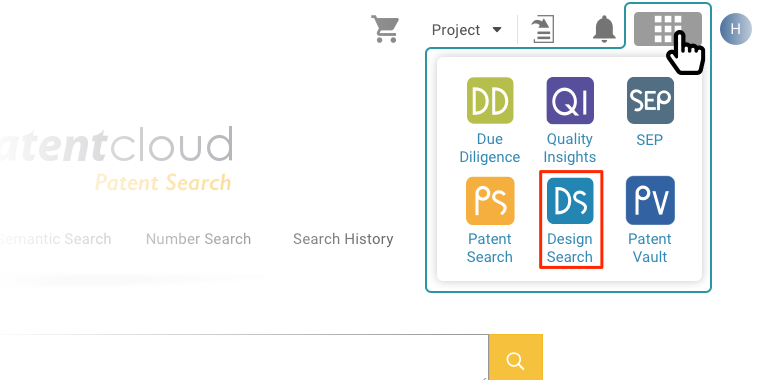This screenshot has width=758, height=380.
Task: Launch the Design Search app
Action: pyautogui.click(x=570, y=220)
